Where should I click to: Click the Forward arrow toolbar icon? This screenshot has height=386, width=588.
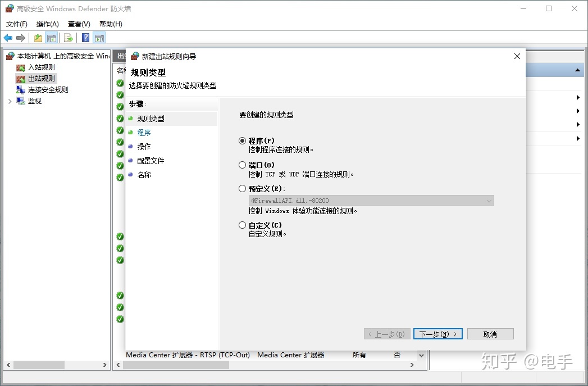[x=21, y=38]
